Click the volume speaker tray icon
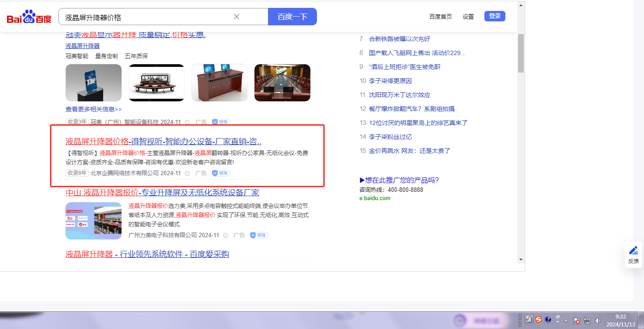The height and width of the screenshot is (329, 644). [x=598, y=320]
